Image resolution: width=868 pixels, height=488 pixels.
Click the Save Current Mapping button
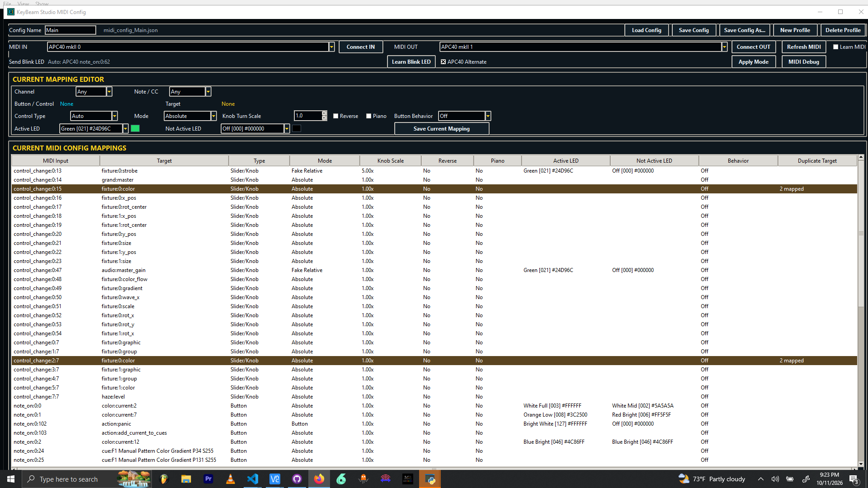click(x=442, y=129)
